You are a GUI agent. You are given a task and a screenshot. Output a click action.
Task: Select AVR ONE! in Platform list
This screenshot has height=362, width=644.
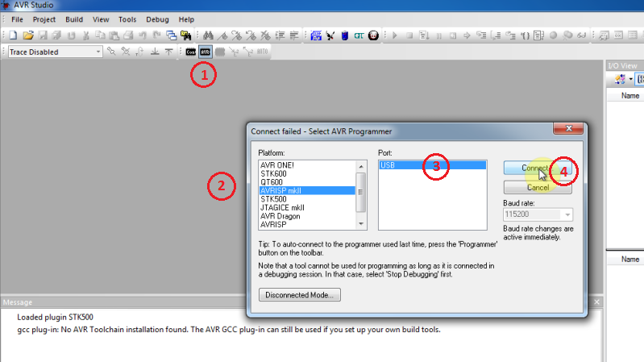click(x=307, y=165)
